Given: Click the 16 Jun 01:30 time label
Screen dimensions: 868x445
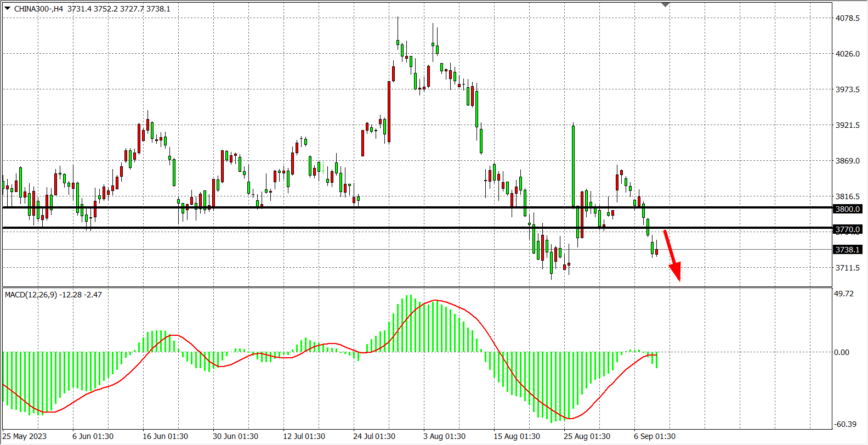Looking at the screenshot, I should coord(165,436).
